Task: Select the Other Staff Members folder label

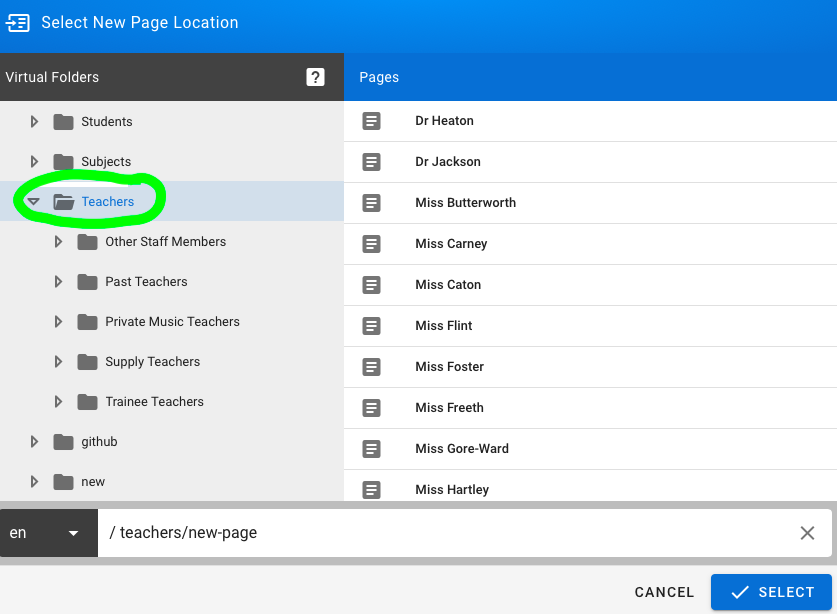Action: coord(165,242)
